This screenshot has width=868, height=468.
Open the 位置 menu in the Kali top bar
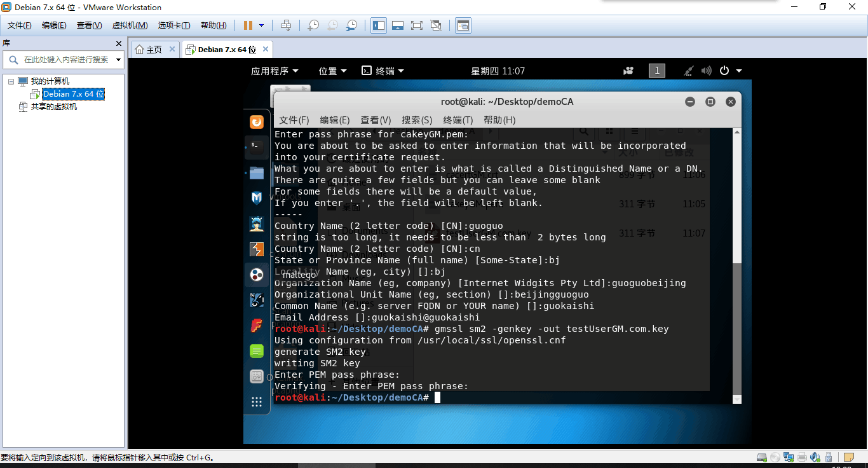[x=333, y=71]
